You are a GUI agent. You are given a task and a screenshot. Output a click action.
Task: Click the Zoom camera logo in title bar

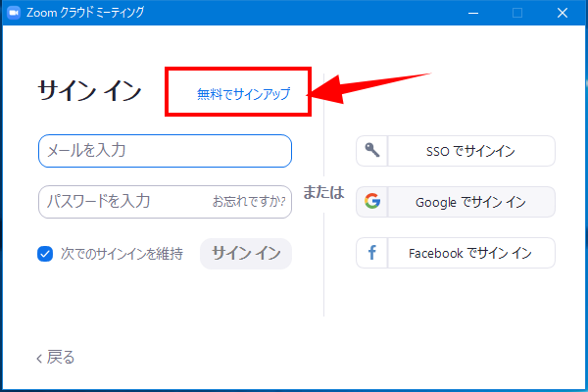[x=14, y=13]
